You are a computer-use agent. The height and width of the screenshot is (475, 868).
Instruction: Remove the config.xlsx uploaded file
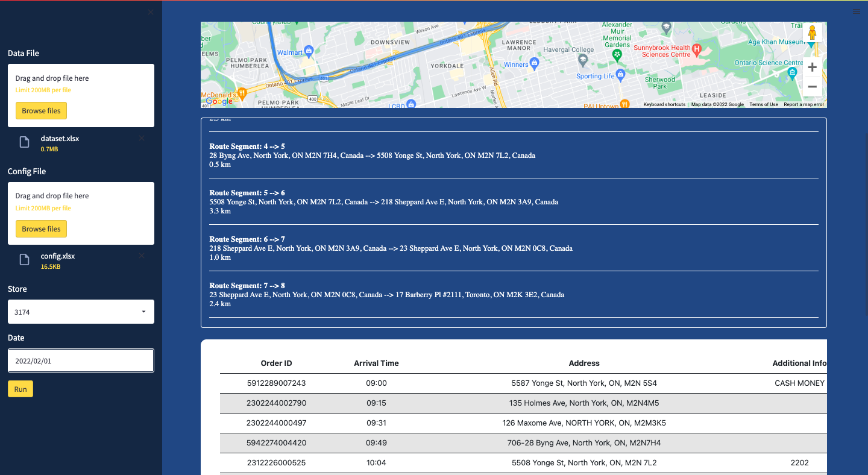141,256
